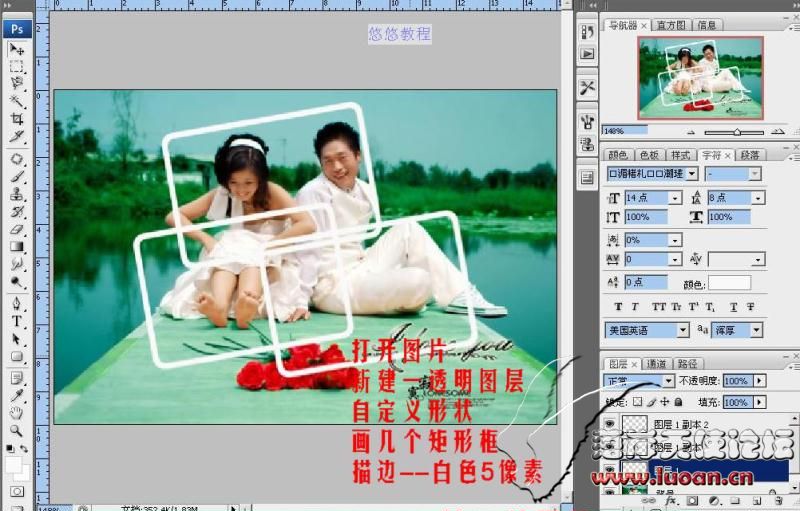Add a layer mask

click(692, 502)
